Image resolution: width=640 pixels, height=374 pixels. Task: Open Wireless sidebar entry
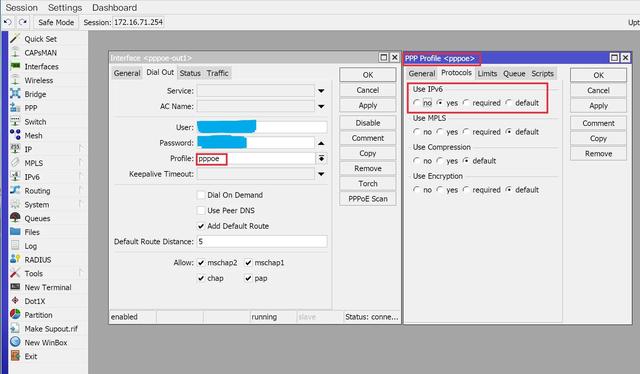[38, 80]
